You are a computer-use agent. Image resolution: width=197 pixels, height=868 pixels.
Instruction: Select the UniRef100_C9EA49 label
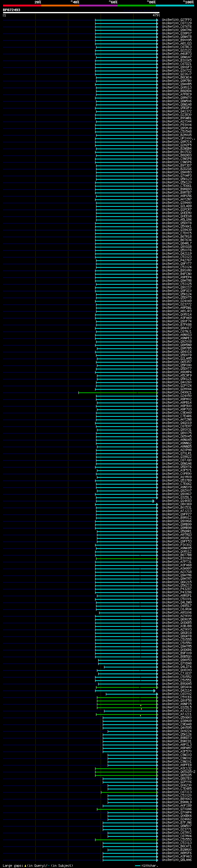(176, 413)
